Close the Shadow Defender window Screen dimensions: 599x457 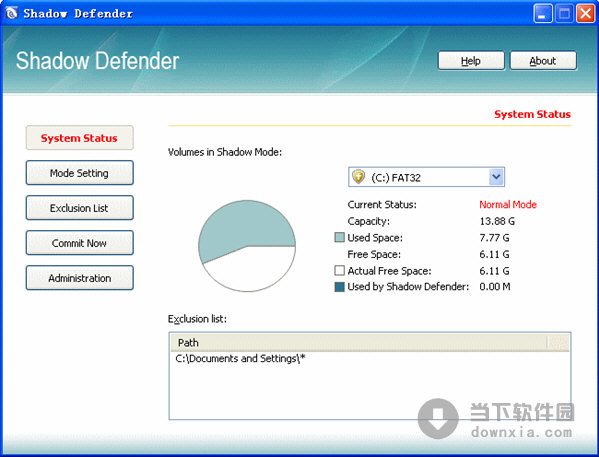click(585, 14)
